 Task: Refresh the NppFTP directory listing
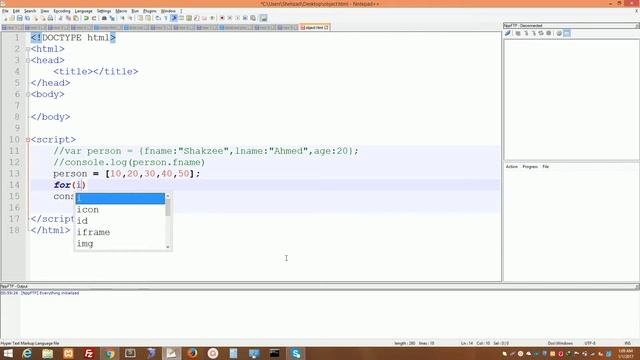pyautogui.click(x=541, y=33)
